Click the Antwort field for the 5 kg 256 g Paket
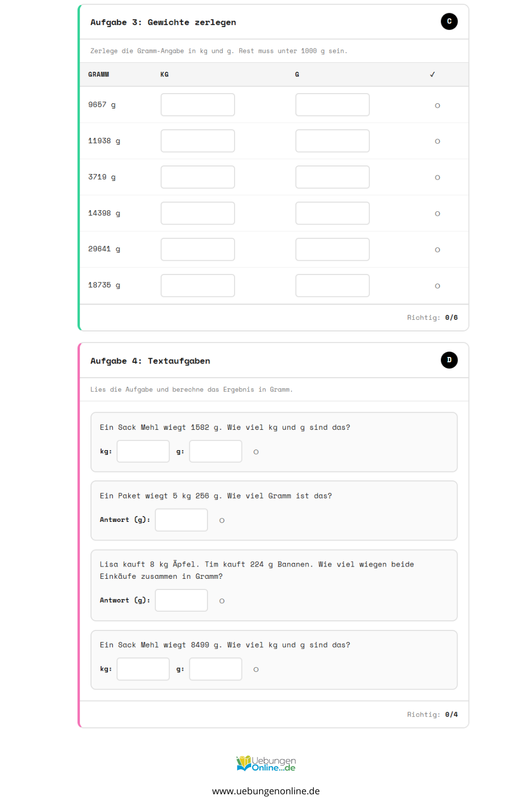The height and width of the screenshot is (798, 532). (181, 520)
